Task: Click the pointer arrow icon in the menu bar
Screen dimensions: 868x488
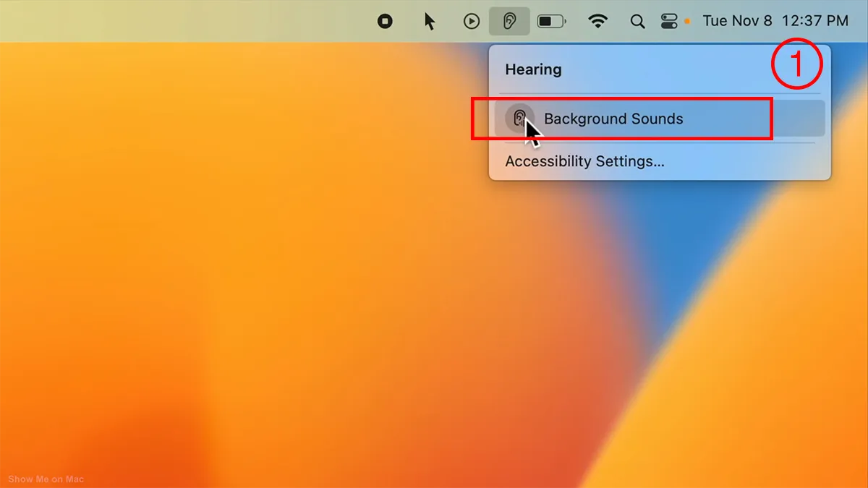Action: click(x=430, y=22)
